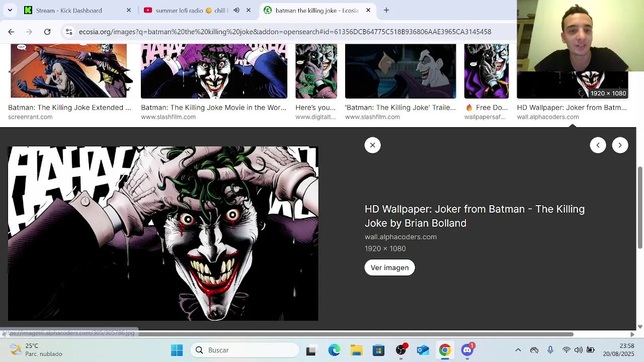This screenshot has width=644, height=362.
Task: Click the battery tray icon
Action: pos(590,350)
